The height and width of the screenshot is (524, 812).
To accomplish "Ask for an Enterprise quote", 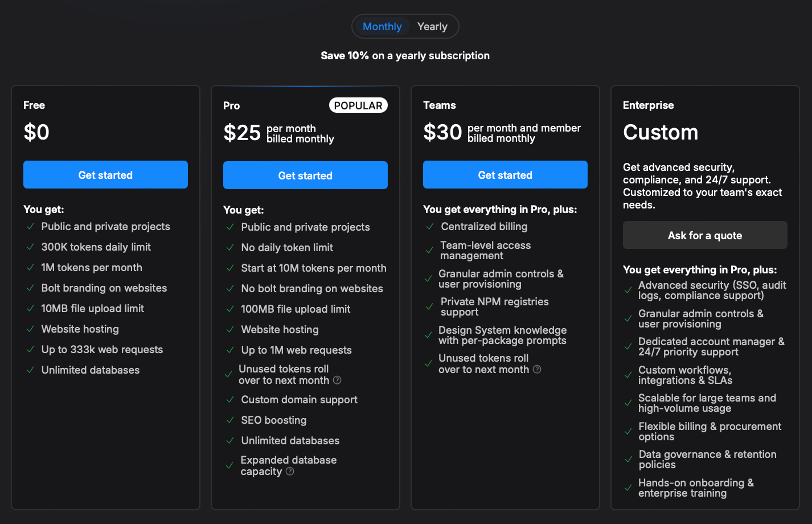I will 705,235.
